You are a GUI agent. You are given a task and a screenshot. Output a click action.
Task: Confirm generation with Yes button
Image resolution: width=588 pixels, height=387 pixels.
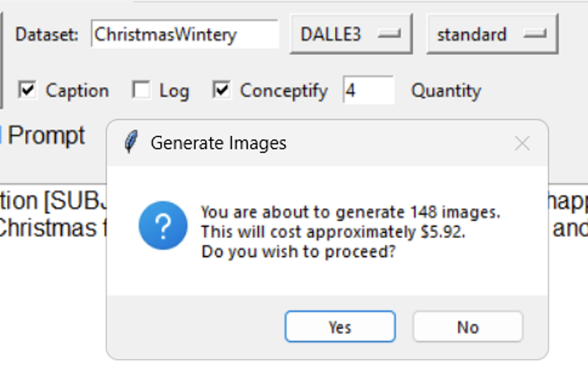pyautogui.click(x=340, y=326)
